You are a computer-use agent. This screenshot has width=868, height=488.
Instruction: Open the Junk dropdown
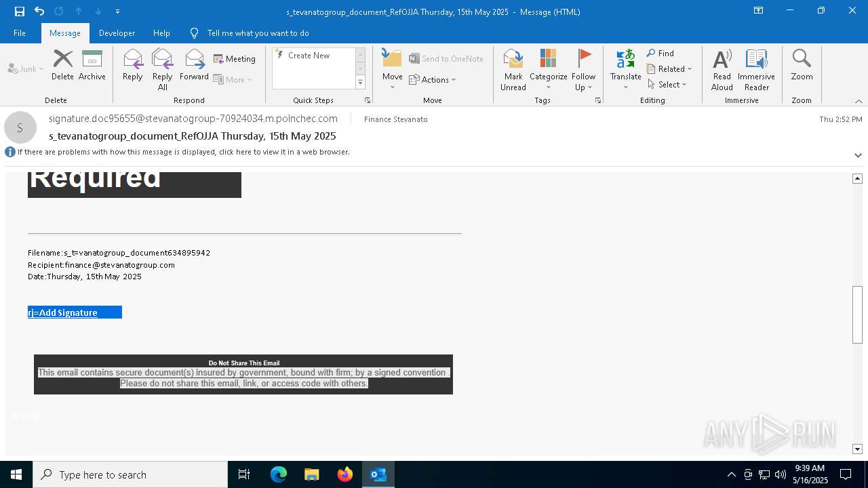coord(26,68)
